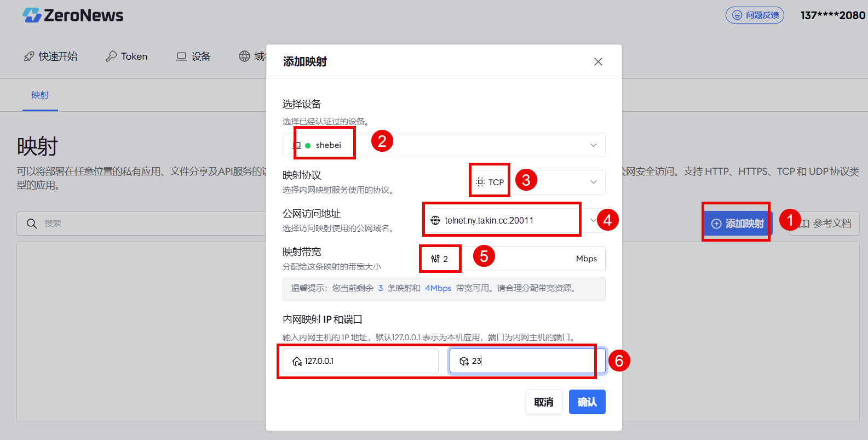The image size is (868, 440).
Task: Click the ZeroNews logo
Action: 73,15
